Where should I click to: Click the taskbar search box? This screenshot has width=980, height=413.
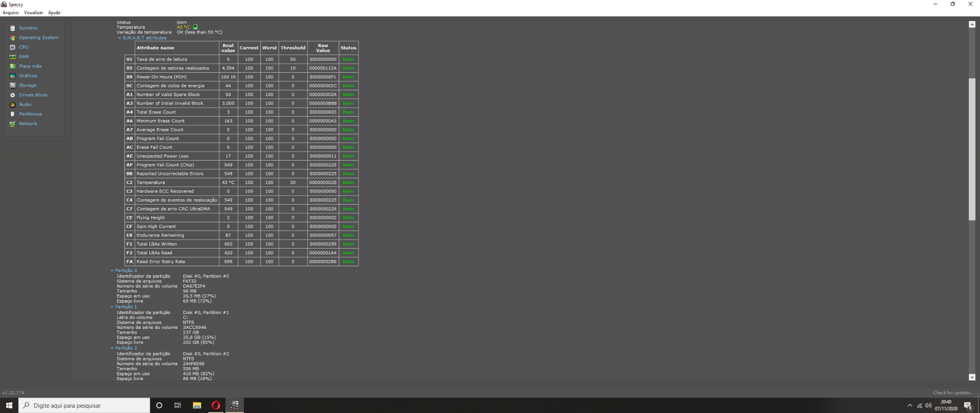(x=84, y=405)
